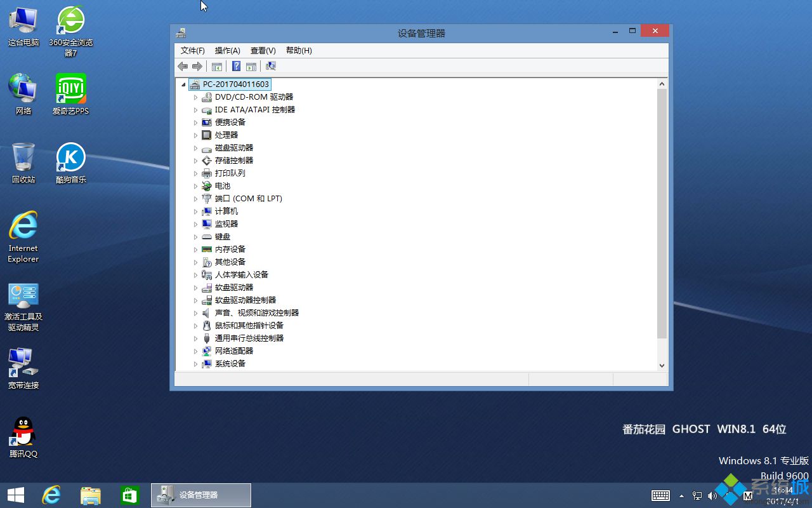Select the 打印队列 tree row
Viewport: 812px width, 508px height.
pos(230,173)
